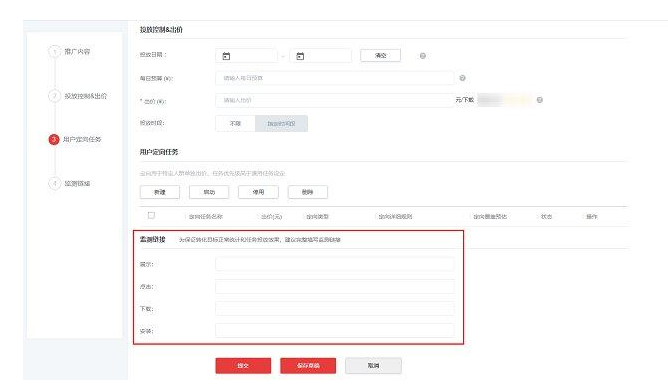Click the '出价(元)' column header
Image resolution: width=668 pixels, height=385 pixels.
click(x=272, y=217)
